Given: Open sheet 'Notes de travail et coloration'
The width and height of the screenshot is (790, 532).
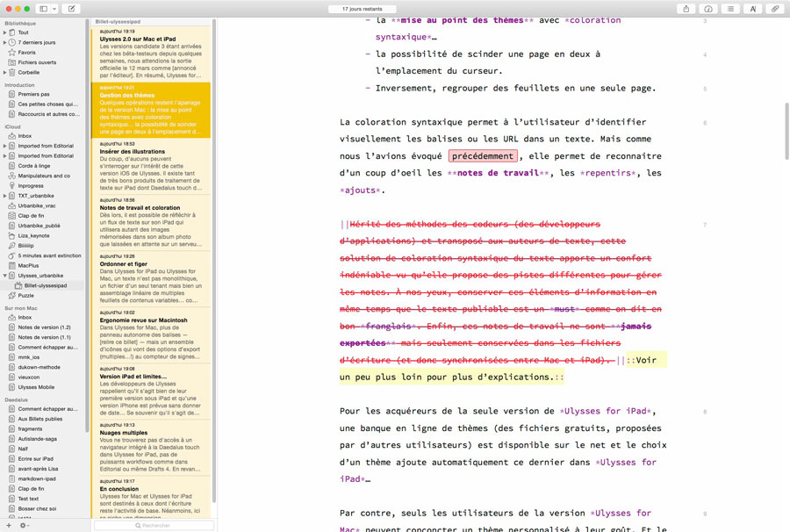Looking at the screenshot, I should pos(151,223).
